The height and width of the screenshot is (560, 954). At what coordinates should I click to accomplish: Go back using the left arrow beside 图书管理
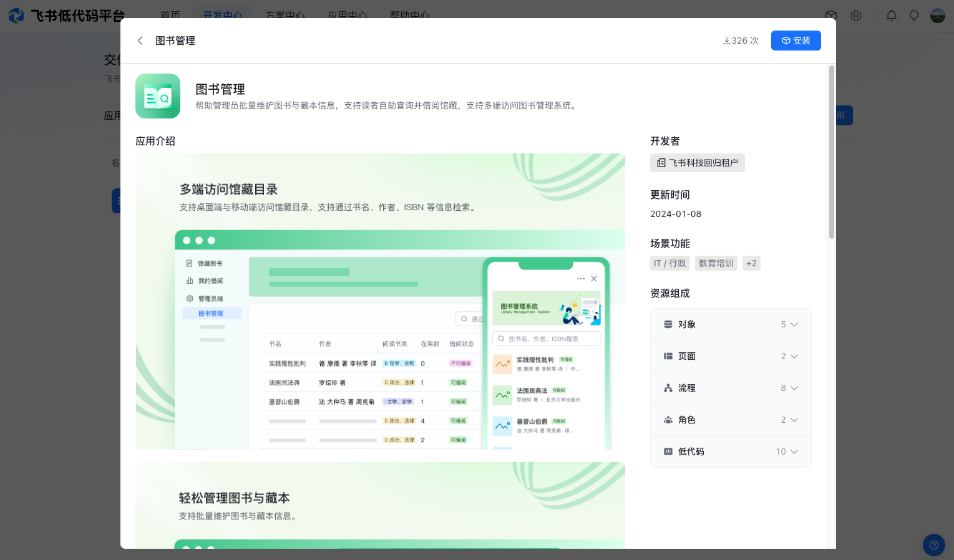(x=140, y=41)
